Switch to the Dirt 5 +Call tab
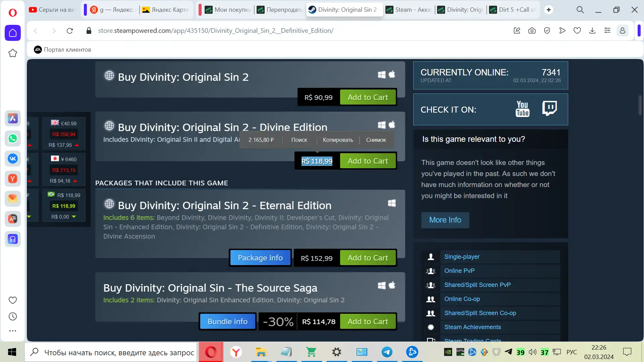644x362 pixels. point(513,10)
